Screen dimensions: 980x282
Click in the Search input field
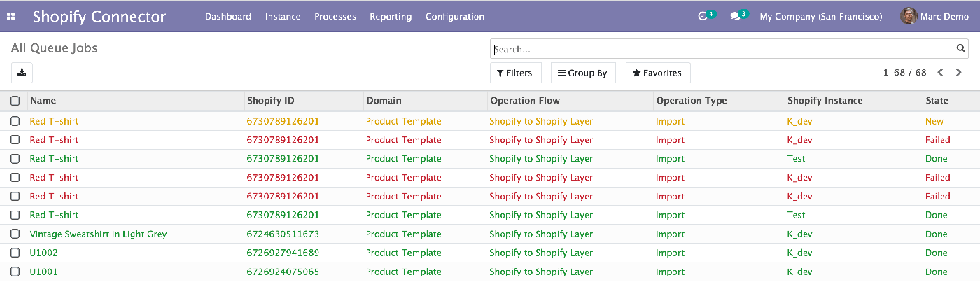723,49
